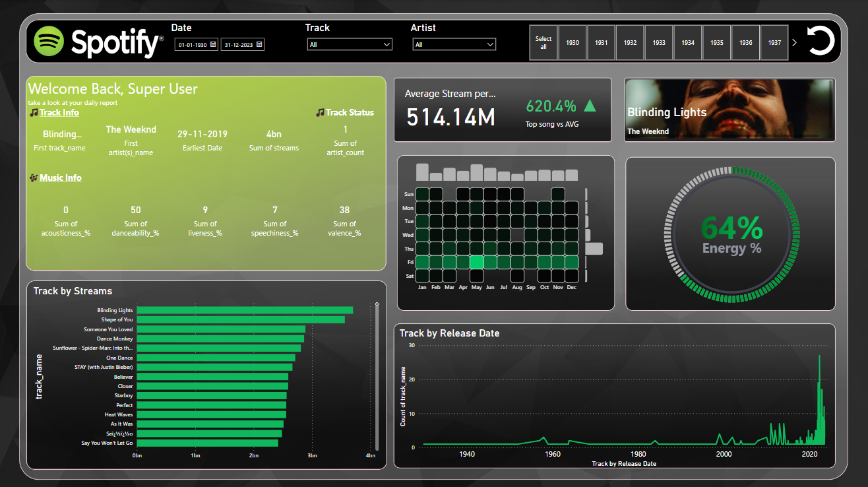The width and height of the screenshot is (868, 487).
Task: Open calendar picker for end date
Action: [259, 45]
